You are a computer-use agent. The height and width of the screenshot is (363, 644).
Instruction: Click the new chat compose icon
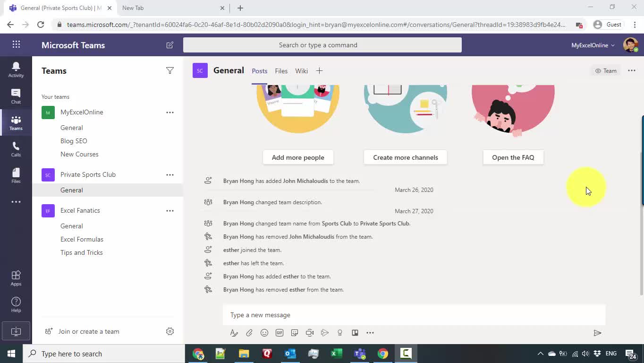(x=169, y=45)
